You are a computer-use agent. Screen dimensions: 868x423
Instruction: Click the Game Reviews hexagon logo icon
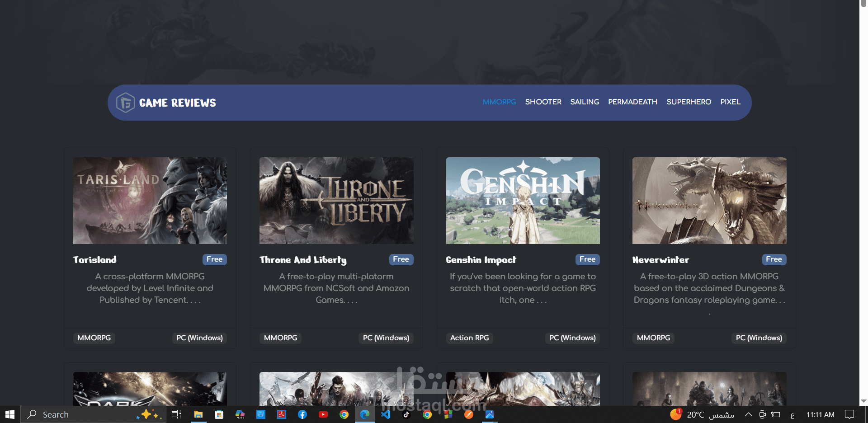(x=125, y=103)
